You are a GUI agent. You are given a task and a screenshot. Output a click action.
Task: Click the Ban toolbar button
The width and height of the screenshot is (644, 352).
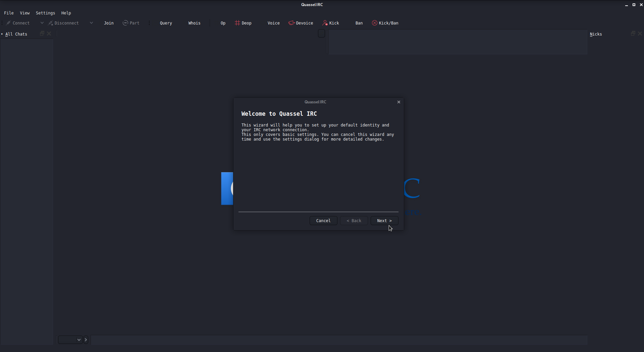[359, 23]
